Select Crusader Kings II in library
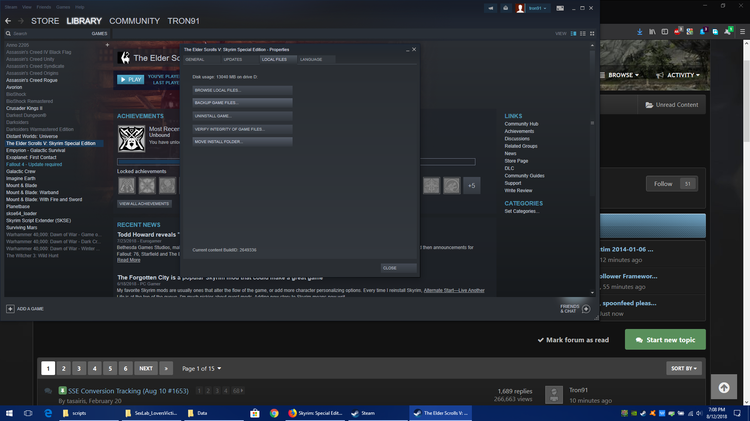750x421 pixels. (x=24, y=109)
